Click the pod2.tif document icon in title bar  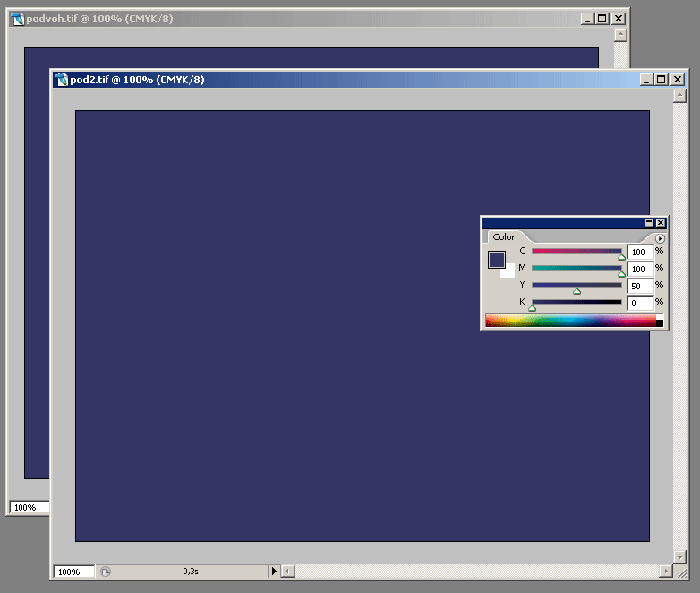tap(61, 80)
